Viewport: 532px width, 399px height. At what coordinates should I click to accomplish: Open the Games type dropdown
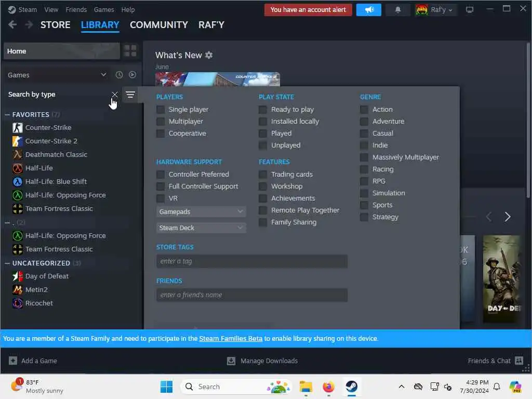(x=57, y=75)
